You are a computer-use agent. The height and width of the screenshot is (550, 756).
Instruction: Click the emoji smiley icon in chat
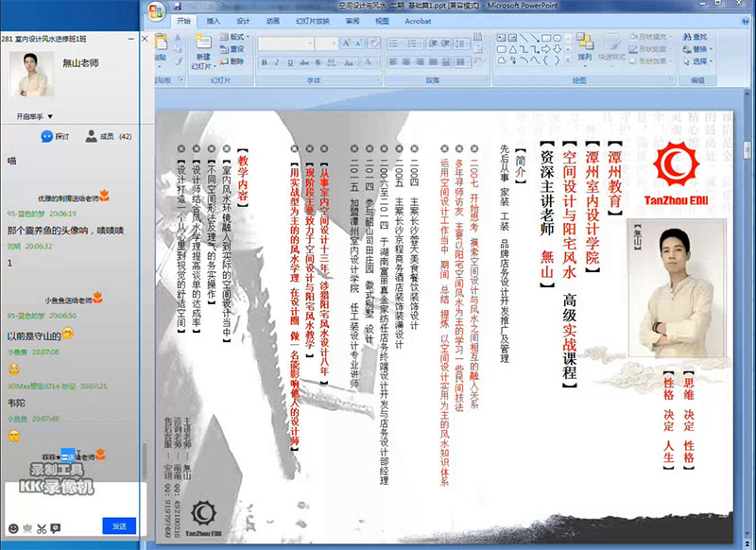coord(13,528)
